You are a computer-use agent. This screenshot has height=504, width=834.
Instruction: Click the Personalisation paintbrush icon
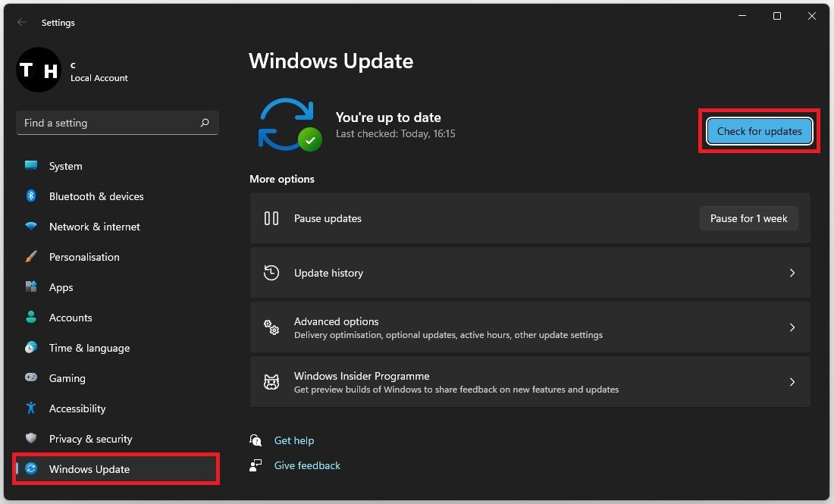click(x=31, y=256)
